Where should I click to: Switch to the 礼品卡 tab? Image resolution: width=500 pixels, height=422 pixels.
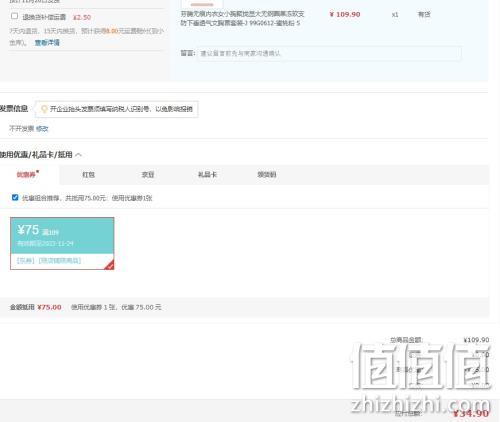(x=207, y=175)
